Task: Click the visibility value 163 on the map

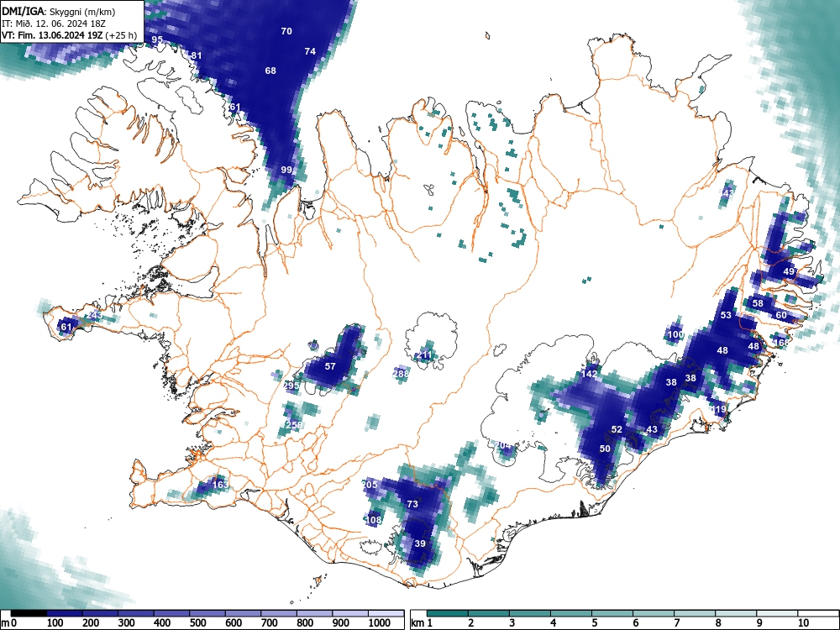Action: (x=220, y=485)
